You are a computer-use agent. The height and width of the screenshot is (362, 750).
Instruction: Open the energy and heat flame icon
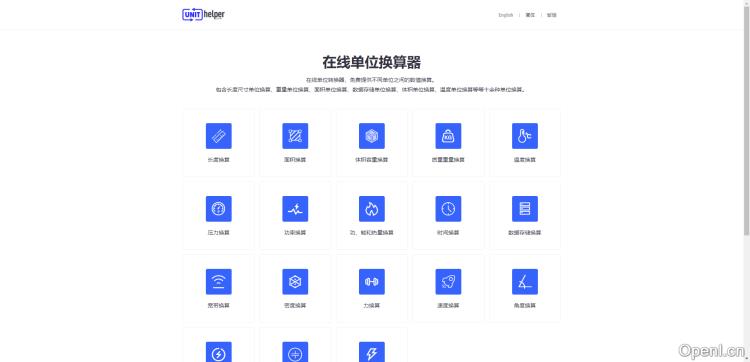pyautogui.click(x=372, y=208)
